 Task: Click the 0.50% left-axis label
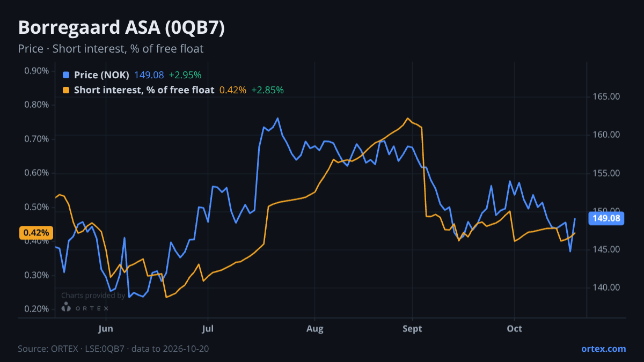click(x=37, y=207)
